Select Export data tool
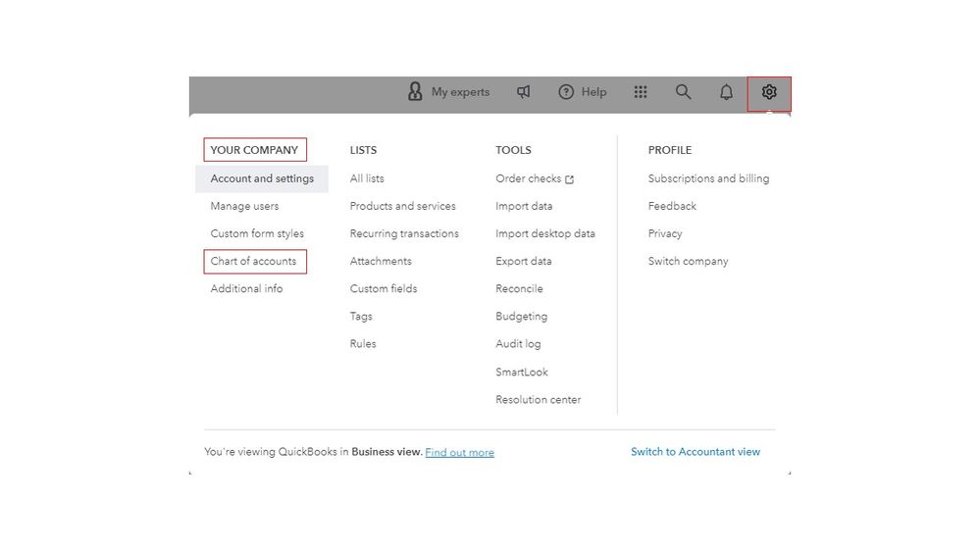The width and height of the screenshot is (980, 551). pos(523,261)
